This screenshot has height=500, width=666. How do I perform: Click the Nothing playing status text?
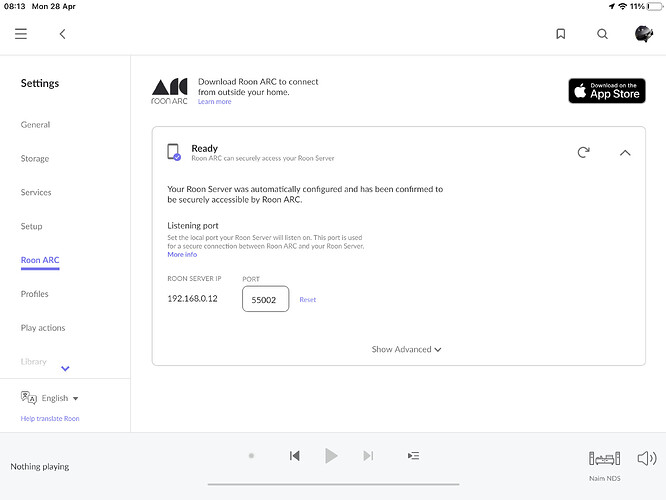[40, 466]
